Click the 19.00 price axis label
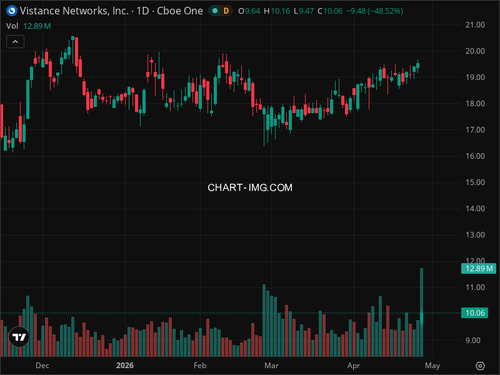 [x=475, y=77]
